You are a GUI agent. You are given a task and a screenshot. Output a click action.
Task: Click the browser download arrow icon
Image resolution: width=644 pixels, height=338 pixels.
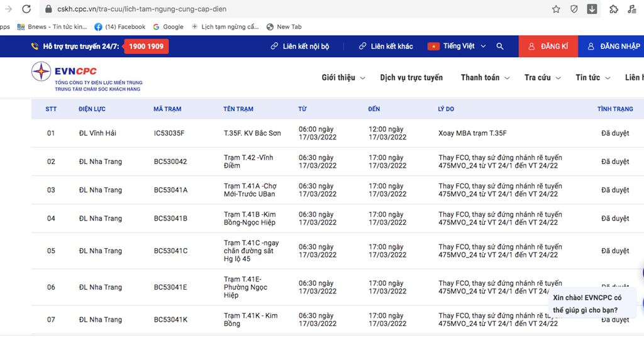(x=592, y=9)
